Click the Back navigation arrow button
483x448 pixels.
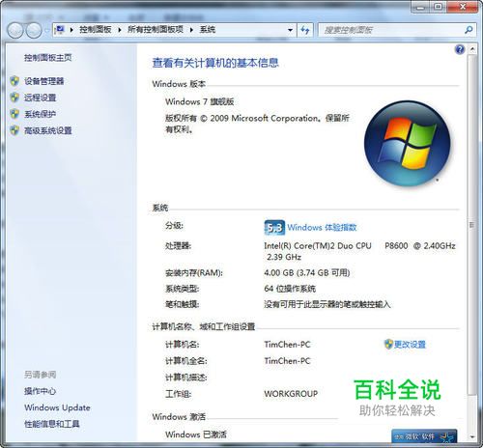point(15,30)
